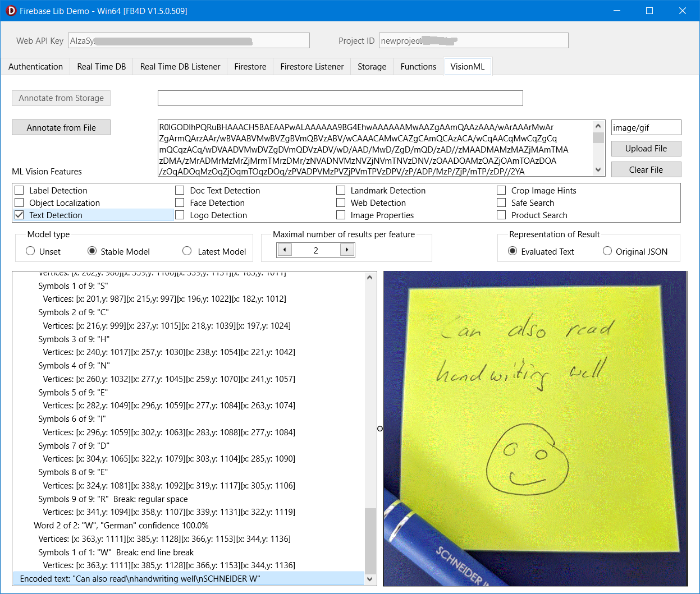Screen dimensions: 700x594
Task: Enable Web Detection checkbox
Action: tap(341, 202)
